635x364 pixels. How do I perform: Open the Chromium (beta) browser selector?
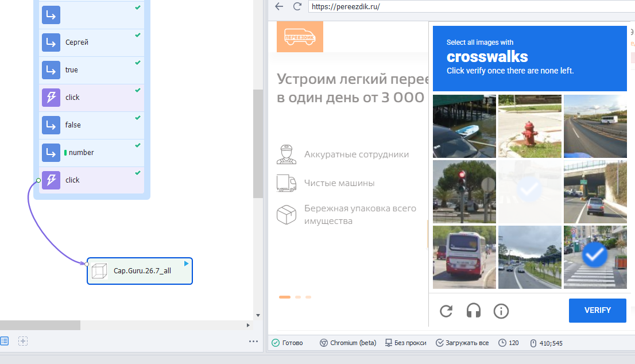tap(348, 343)
